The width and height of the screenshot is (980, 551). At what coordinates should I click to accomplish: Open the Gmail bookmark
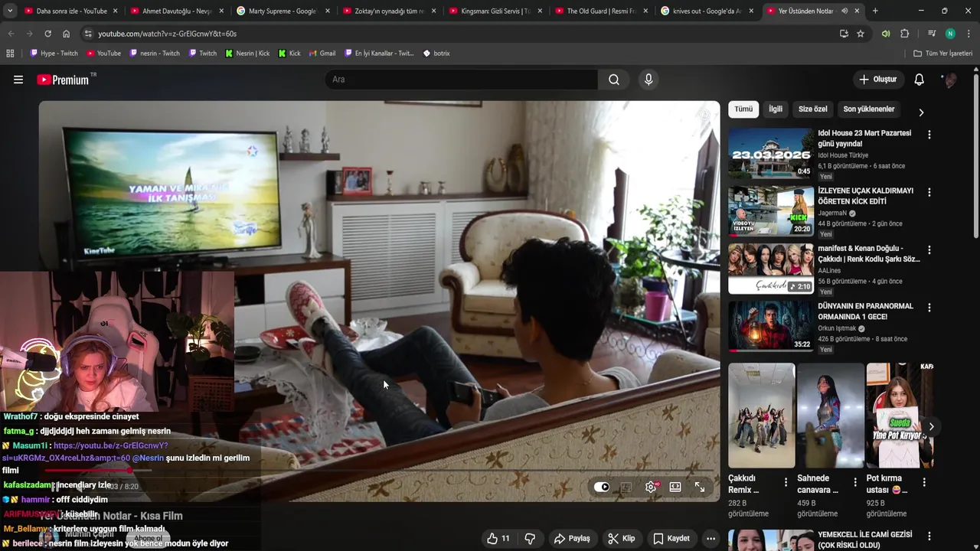322,54
